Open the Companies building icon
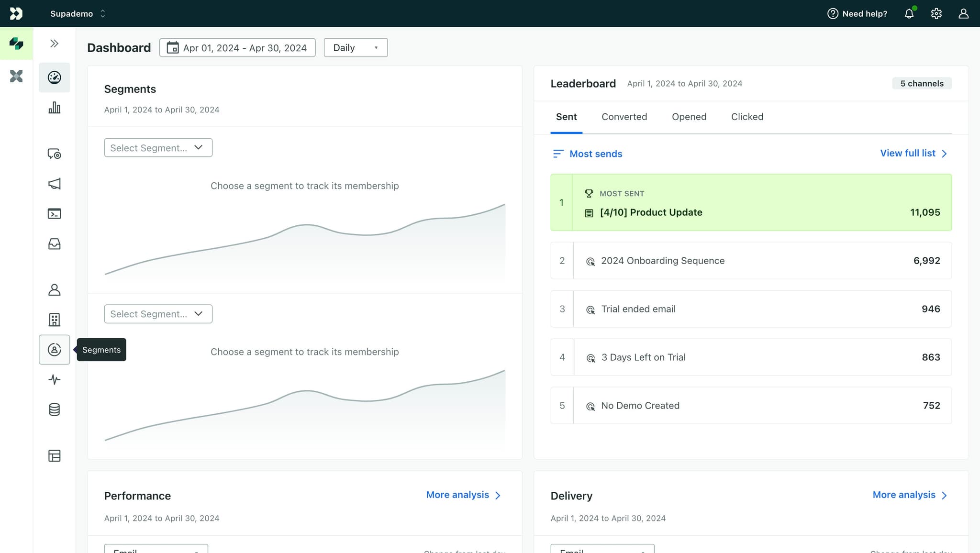The image size is (980, 553). [54, 320]
